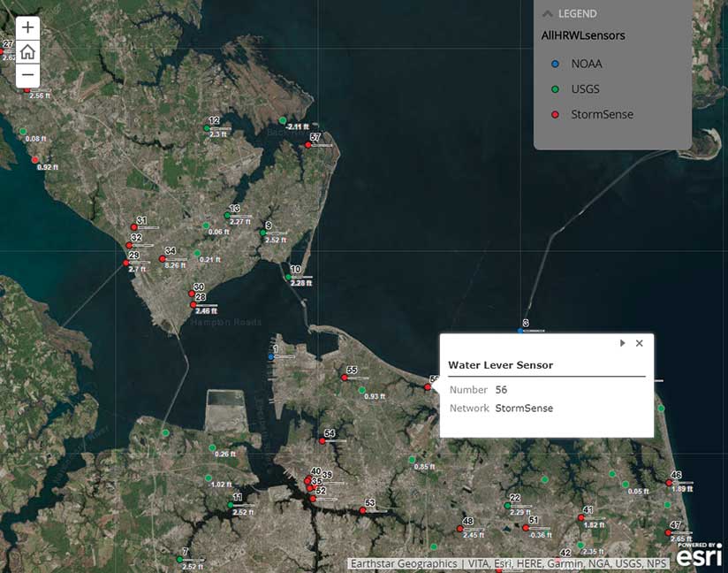Click USGS sensor marker 13
This screenshot has height=573, width=728.
pos(227,215)
